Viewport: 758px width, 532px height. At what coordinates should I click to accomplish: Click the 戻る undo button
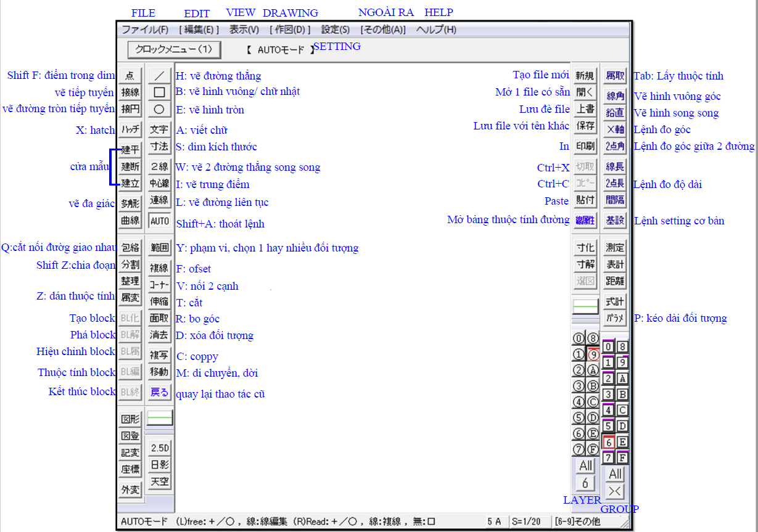[160, 392]
